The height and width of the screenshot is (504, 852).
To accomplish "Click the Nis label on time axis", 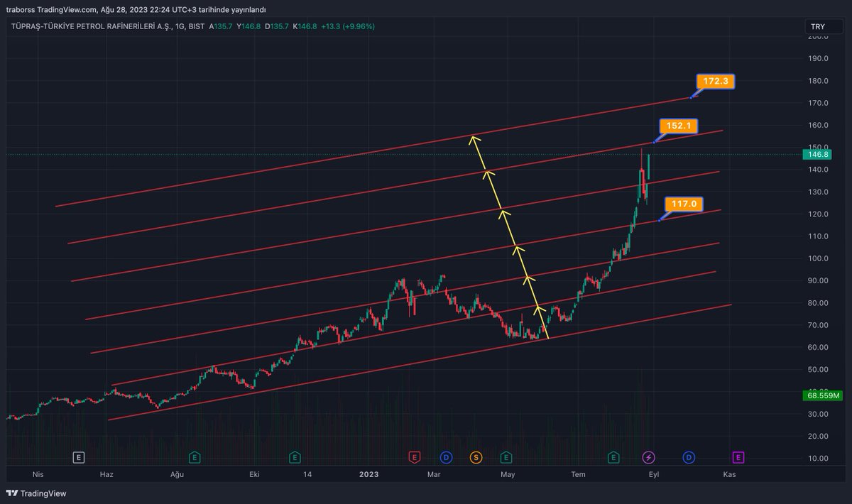I will (x=38, y=474).
